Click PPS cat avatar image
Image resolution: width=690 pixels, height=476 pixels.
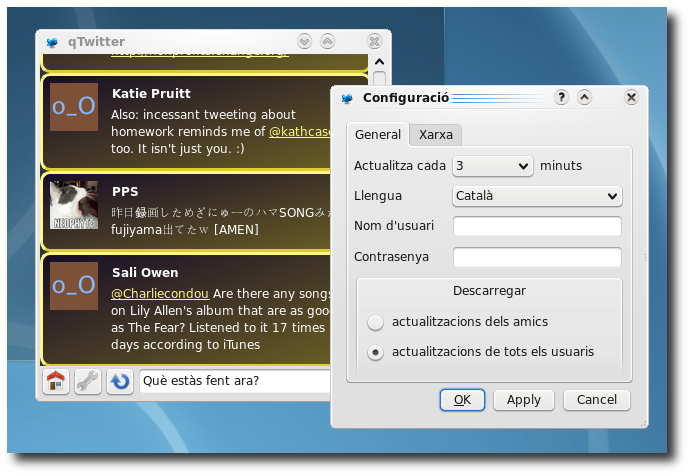point(74,205)
